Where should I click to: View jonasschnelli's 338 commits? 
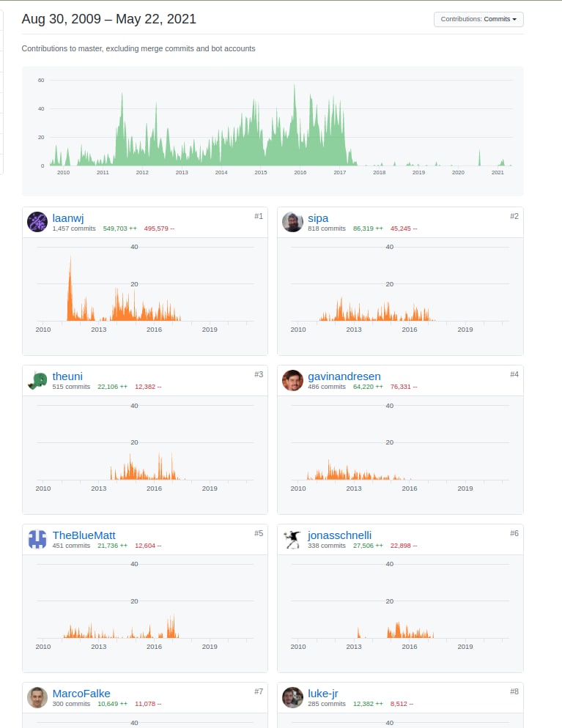(x=327, y=546)
